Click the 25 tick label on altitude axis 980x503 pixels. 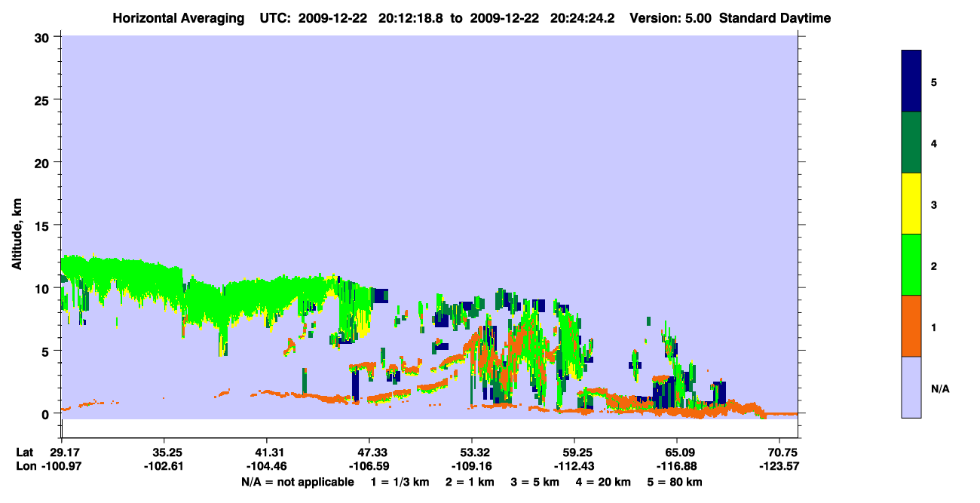coord(44,100)
